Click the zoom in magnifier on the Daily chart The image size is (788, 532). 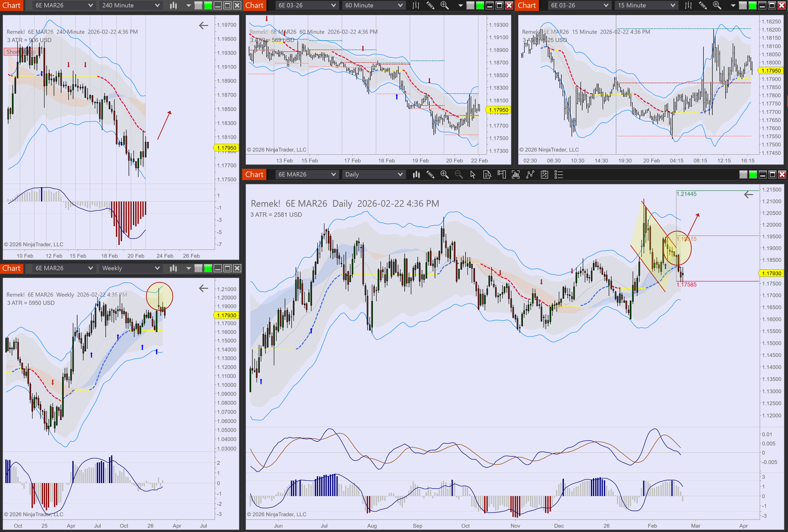coord(444,175)
